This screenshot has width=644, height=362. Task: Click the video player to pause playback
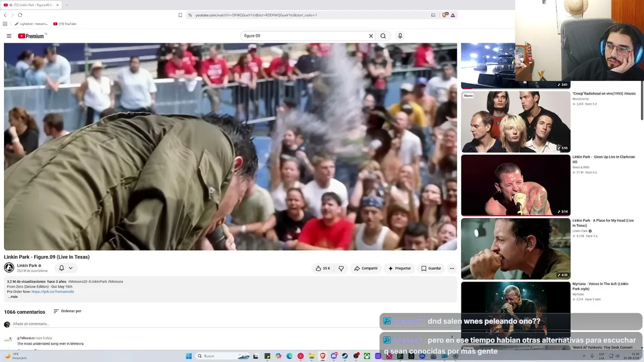coord(230,146)
